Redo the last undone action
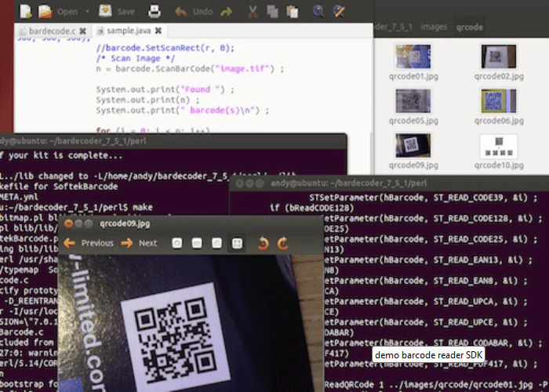Viewport: 549px width, 392px height. [226, 12]
